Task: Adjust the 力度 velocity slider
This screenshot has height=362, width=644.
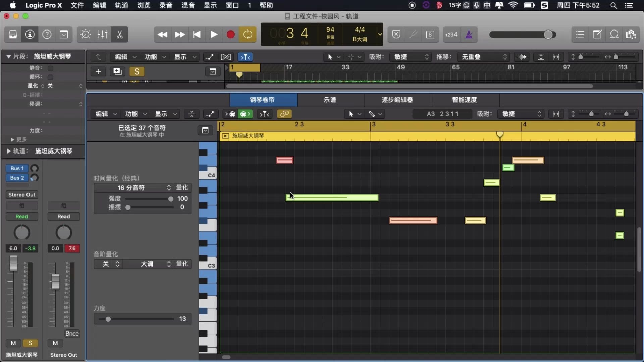Action: tap(108, 319)
